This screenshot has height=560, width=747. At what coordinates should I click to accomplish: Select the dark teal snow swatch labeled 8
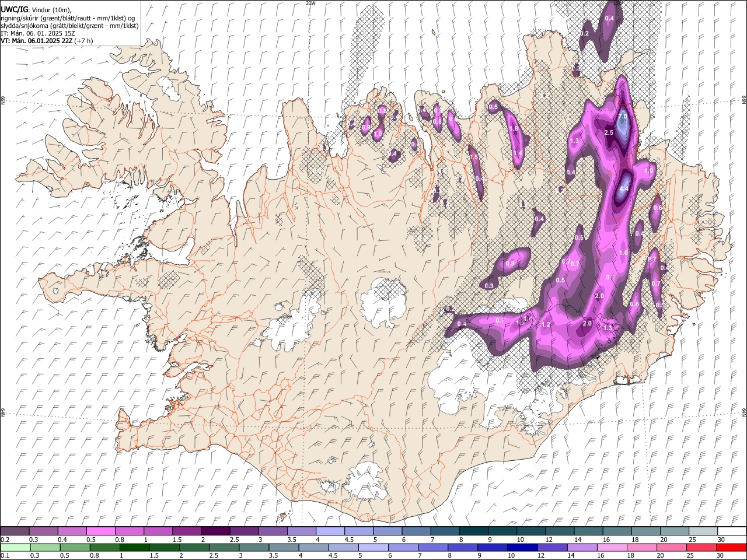(x=473, y=531)
